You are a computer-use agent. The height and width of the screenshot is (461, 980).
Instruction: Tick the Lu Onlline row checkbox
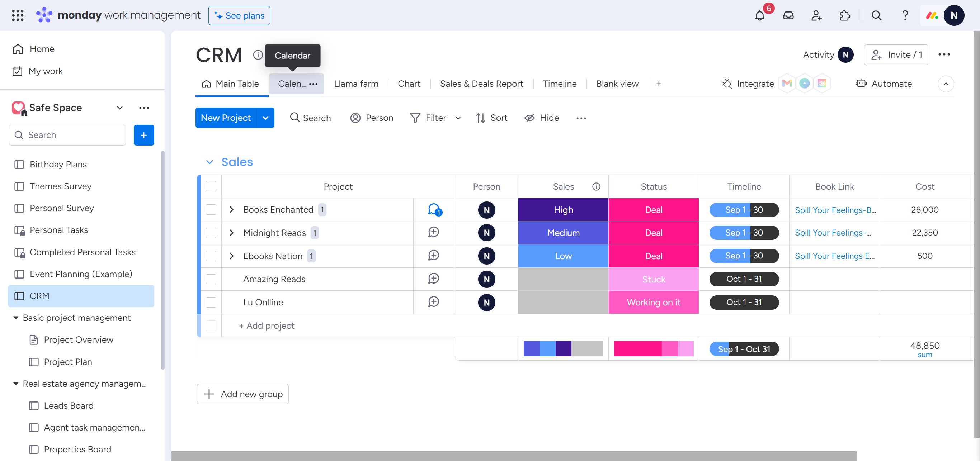[211, 302]
